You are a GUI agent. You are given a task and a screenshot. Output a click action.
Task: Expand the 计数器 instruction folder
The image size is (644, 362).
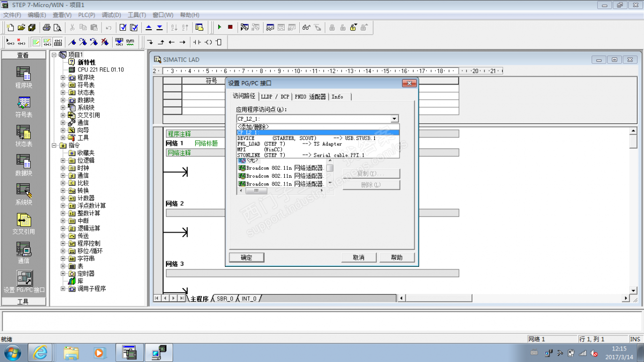tap(63, 198)
